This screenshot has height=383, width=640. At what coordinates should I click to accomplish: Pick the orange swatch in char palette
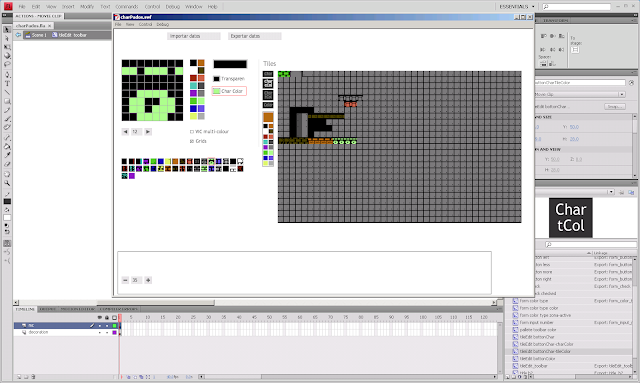click(201, 63)
